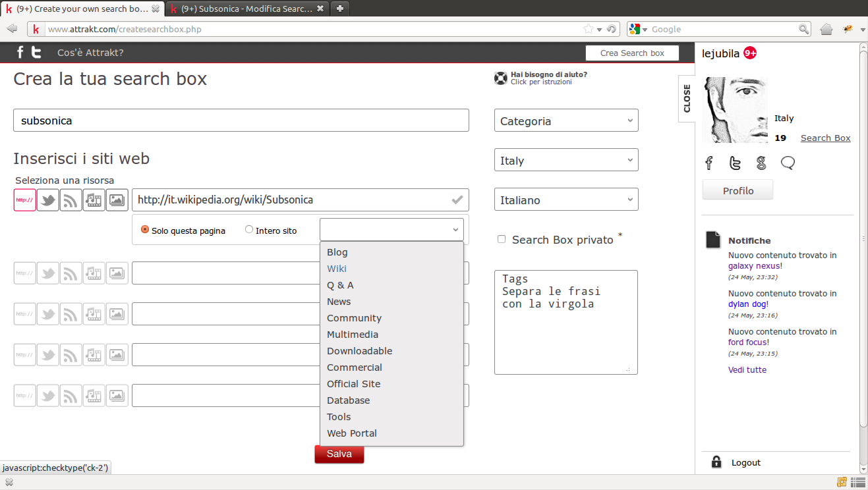Screen dimensions: 868x490
Task: Open Attrakt Facebook page icon in header
Action: click(x=20, y=53)
